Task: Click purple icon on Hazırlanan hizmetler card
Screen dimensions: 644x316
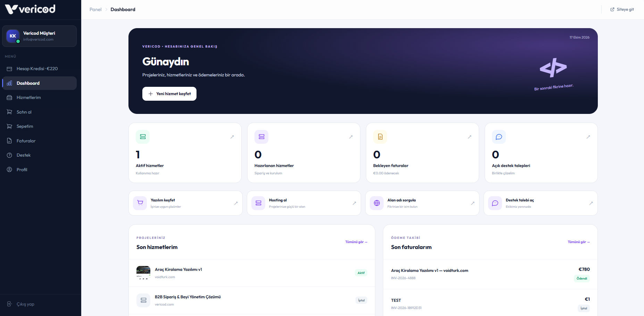Action: (261, 137)
